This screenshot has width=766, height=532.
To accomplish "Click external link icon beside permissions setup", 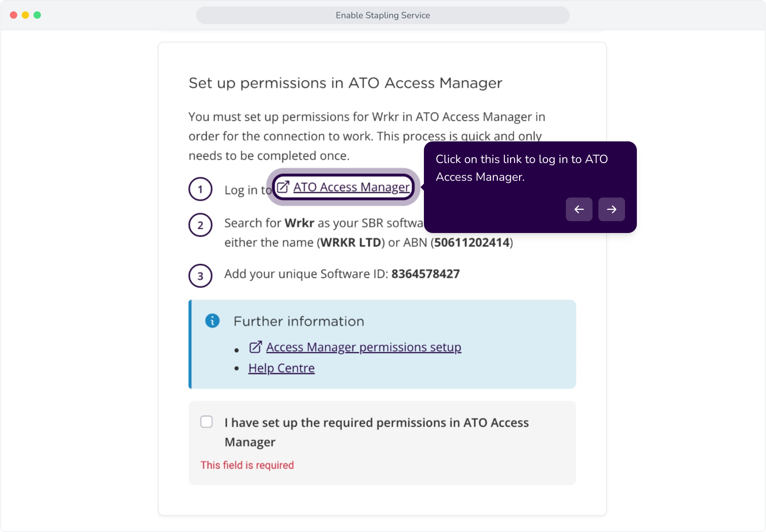I will coord(255,347).
